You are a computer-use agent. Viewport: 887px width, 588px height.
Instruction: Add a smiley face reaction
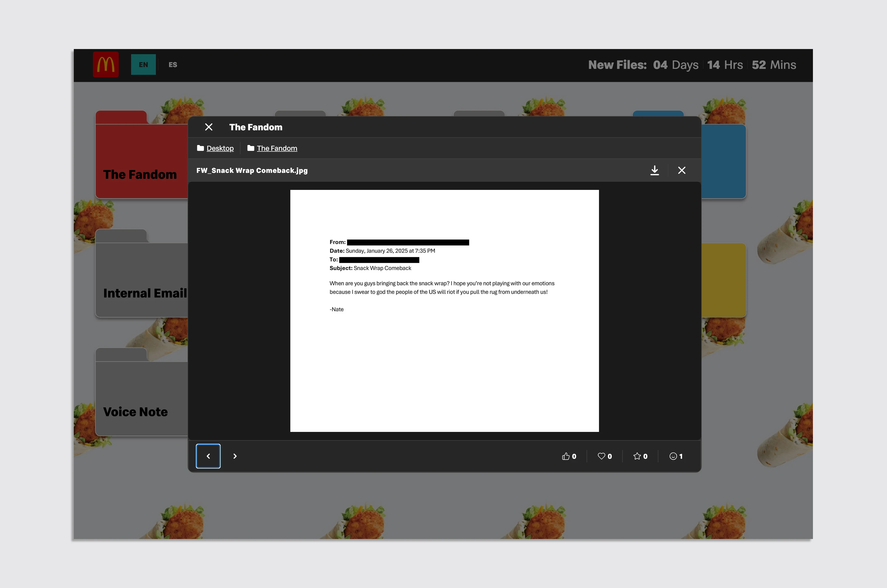(676, 456)
